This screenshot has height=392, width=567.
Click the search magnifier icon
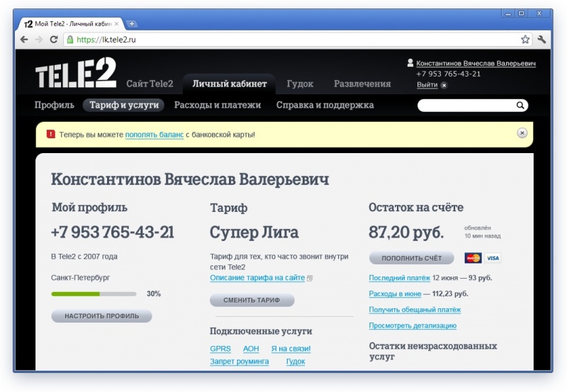[x=520, y=106]
